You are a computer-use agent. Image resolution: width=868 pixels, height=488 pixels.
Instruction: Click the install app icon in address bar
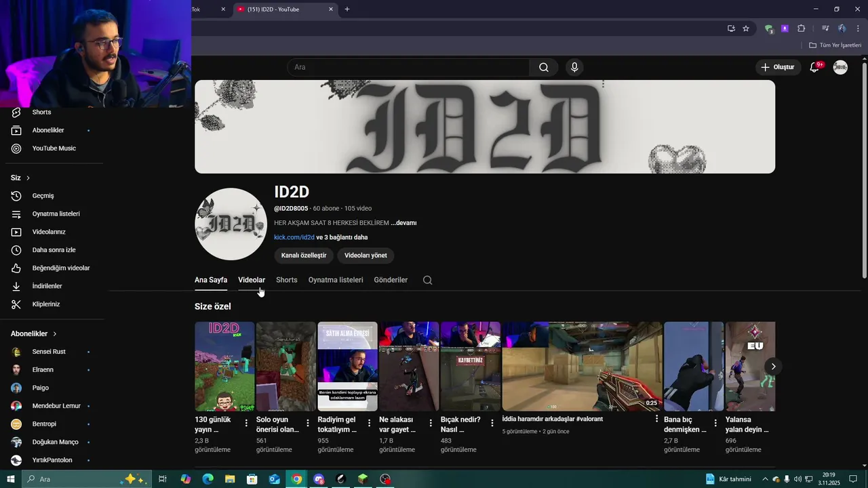coord(731,28)
